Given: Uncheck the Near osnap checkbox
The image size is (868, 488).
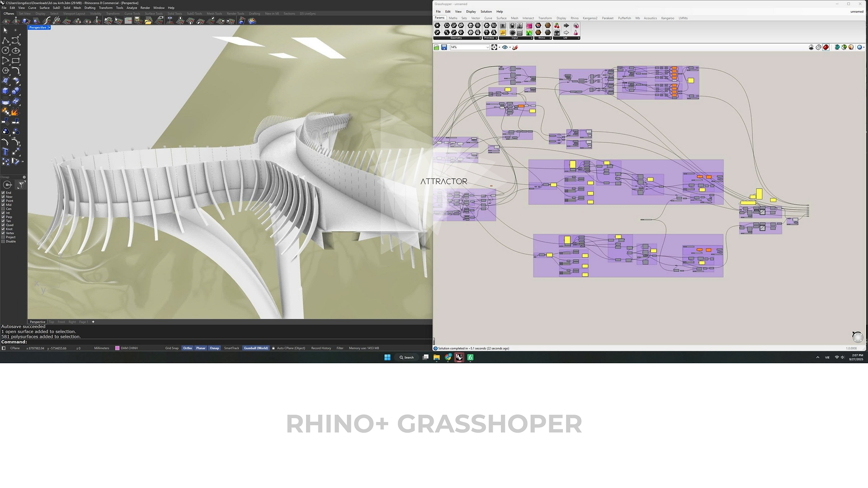Looking at the screenshot, I should pos(3,197).
